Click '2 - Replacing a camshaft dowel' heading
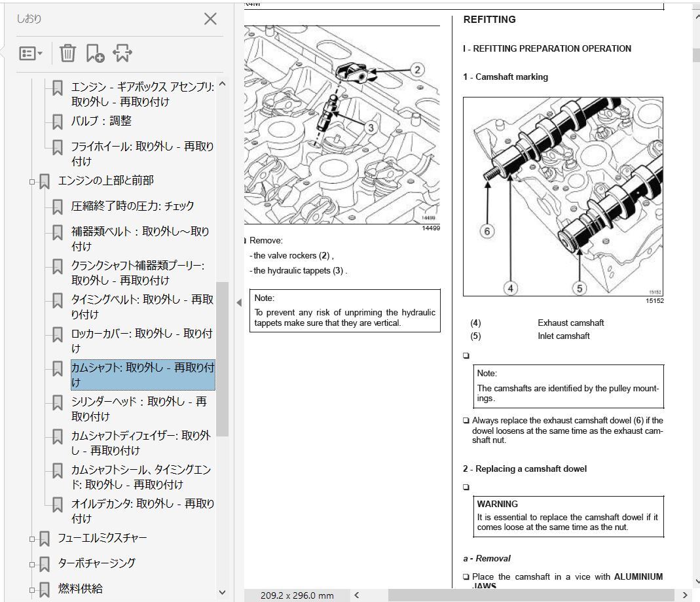The image size is (700, 602). 525,469
